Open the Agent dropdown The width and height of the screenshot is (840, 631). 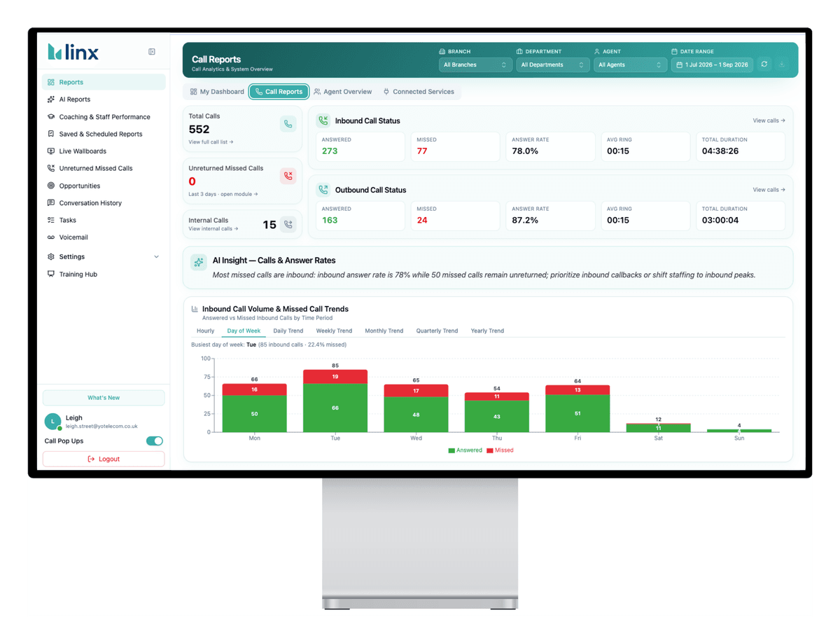coord(629,65)
